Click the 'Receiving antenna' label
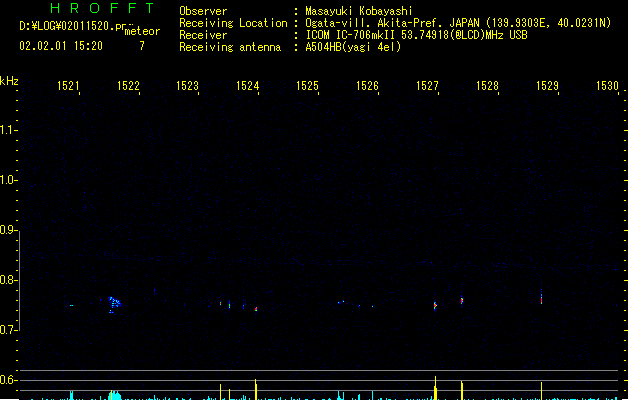Screen dimensions: 629x400 (x=230, y=47)
